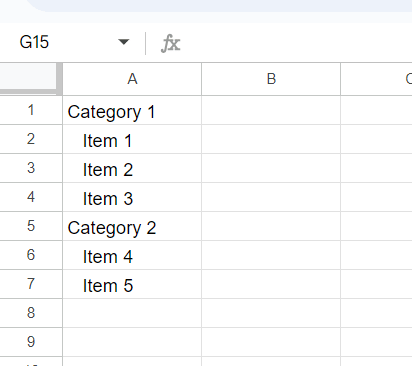Image resolution: width=412 pixels, height=366 pixels.
Task: Select column A header
Action: click(x=132, y=79)
